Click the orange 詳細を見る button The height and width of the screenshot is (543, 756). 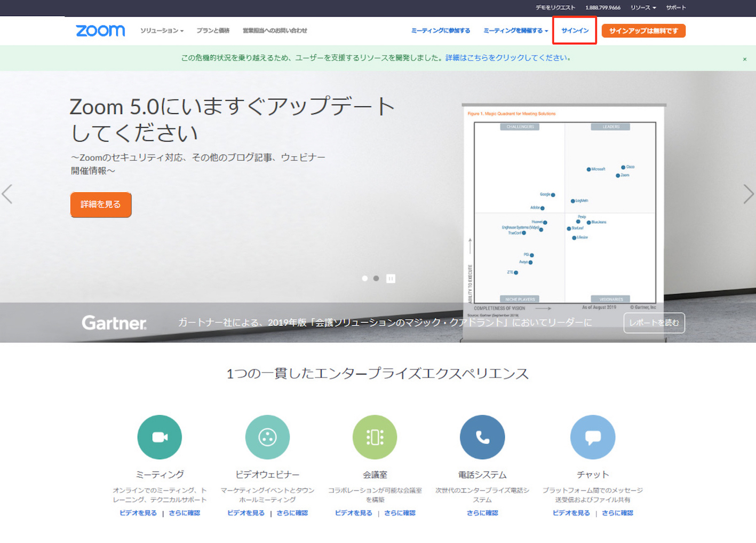point(101,204)
